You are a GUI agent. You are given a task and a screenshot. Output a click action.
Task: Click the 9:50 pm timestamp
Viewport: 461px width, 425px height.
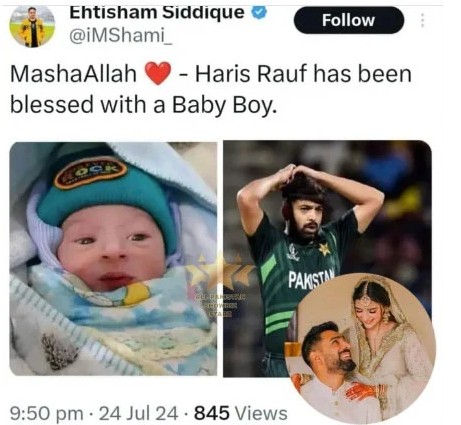click(x=47, y=413)
